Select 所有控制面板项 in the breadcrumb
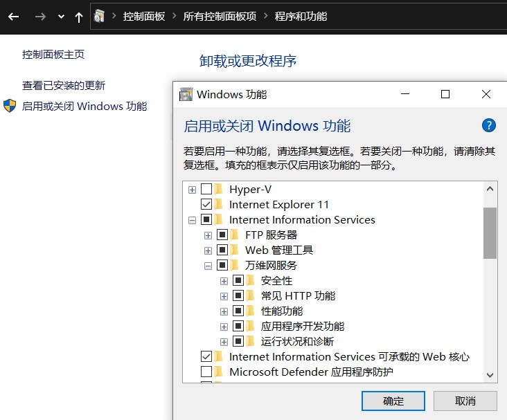507x420 pixels. 220,16
